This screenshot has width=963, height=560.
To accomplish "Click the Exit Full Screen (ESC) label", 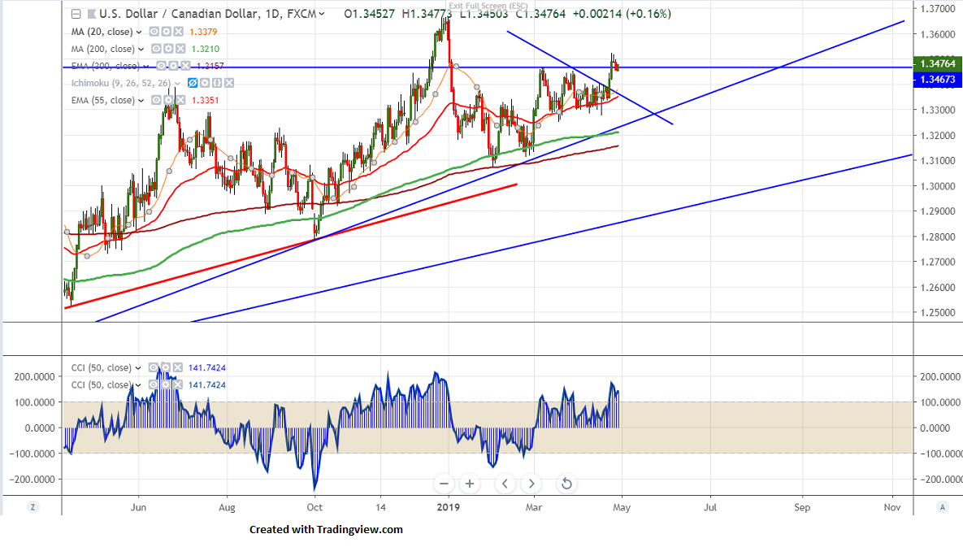I will [x=488, y=6].
